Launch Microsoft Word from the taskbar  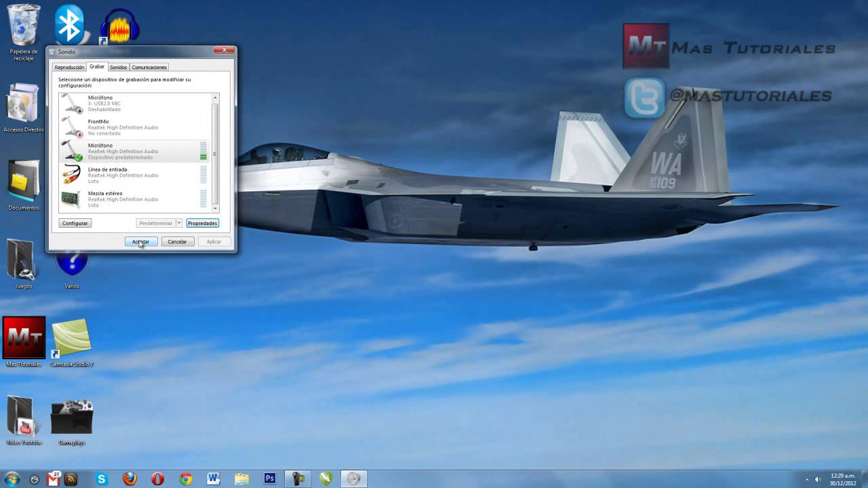click(214, 479)
